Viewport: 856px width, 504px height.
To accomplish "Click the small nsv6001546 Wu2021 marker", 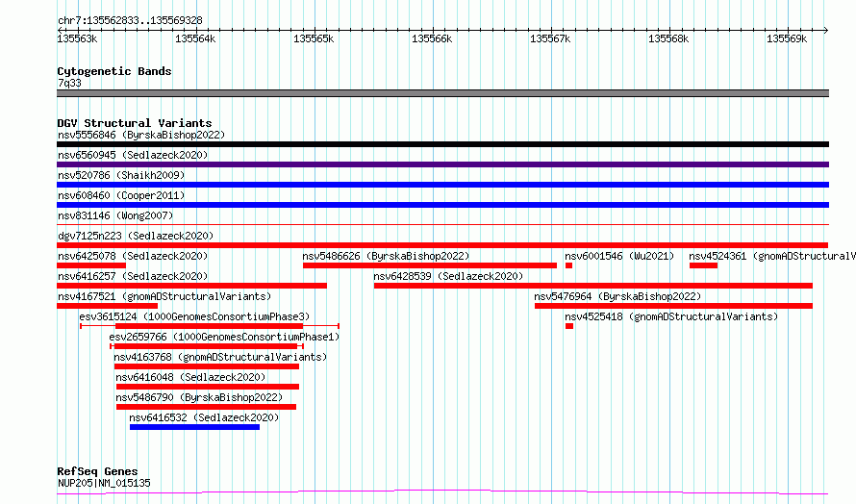I will tap(568, 265).
